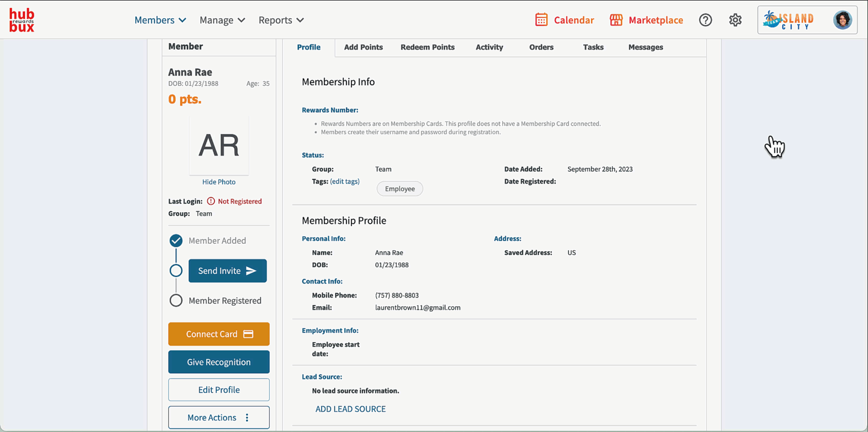Viewport: 868px width, 432px height.
Task: Click the Not Registered warning icon
Action: click(x=211, y=201)
